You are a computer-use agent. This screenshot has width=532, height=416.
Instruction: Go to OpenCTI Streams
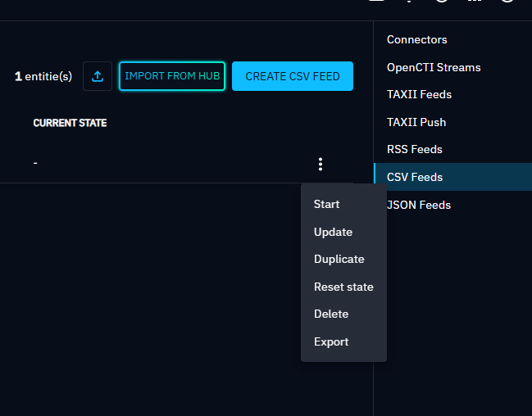point(434,67)
